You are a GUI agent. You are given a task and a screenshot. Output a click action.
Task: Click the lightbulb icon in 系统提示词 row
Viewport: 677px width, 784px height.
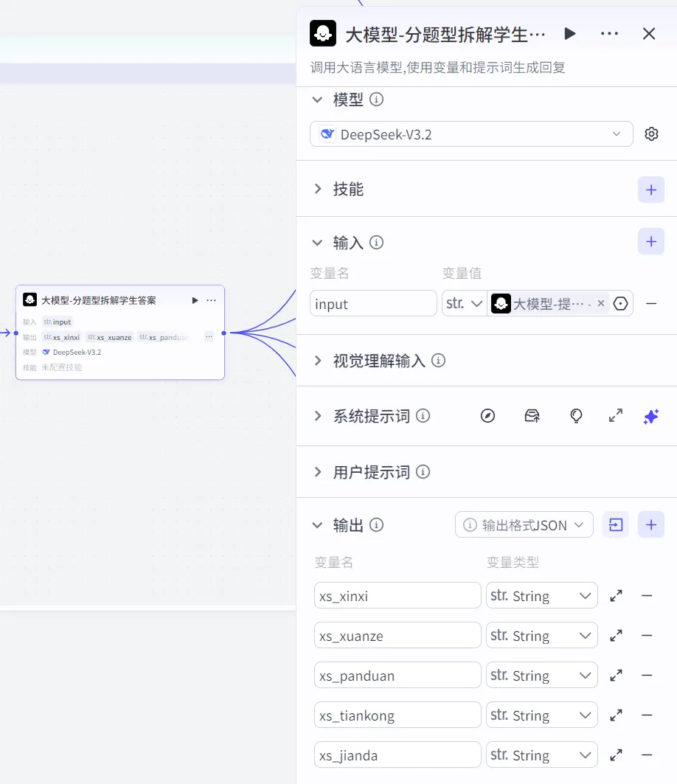pos(576,416)
